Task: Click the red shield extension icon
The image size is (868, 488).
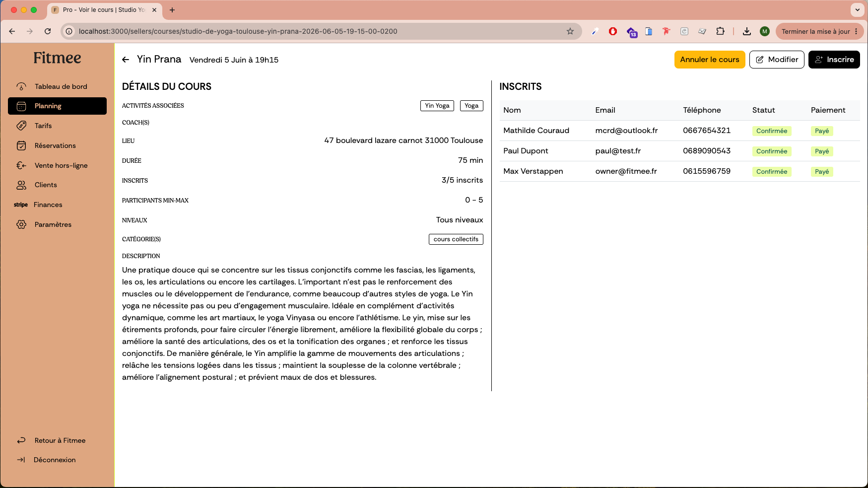Action: click(613, 31)
